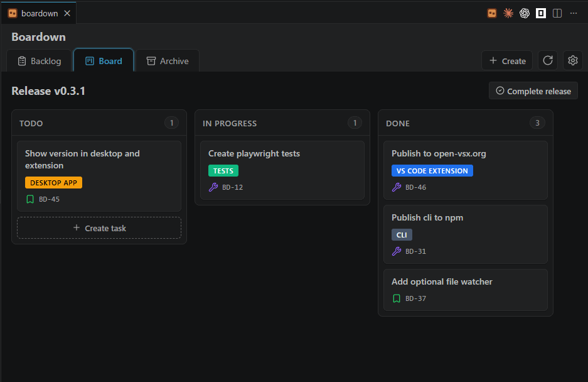Open the Publish cli to npm card

pos(466,234)
